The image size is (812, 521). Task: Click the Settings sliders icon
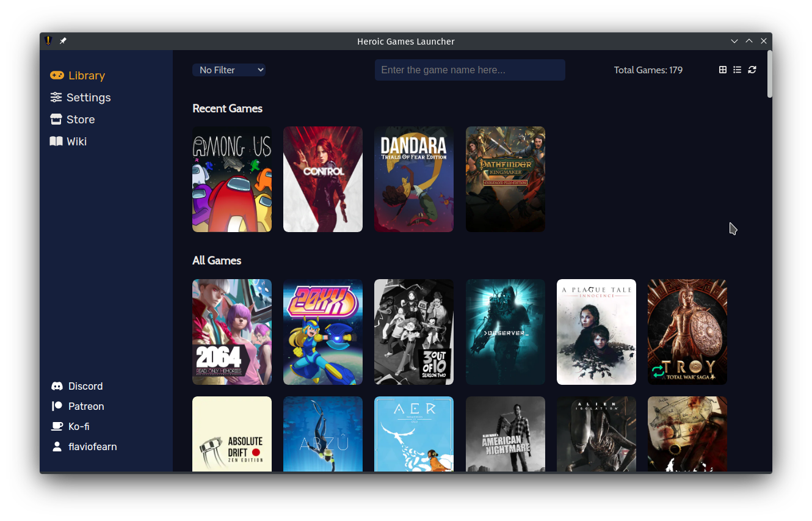(x=56, y=97)
